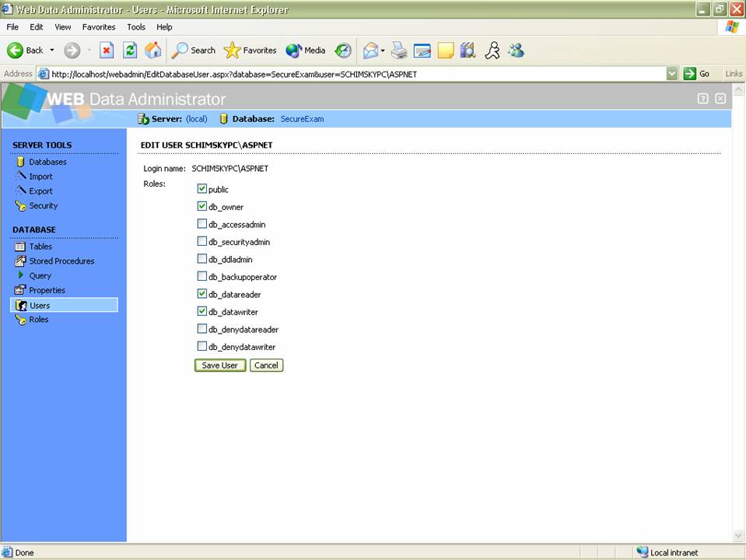Click the Save User button

coord(220,366)
